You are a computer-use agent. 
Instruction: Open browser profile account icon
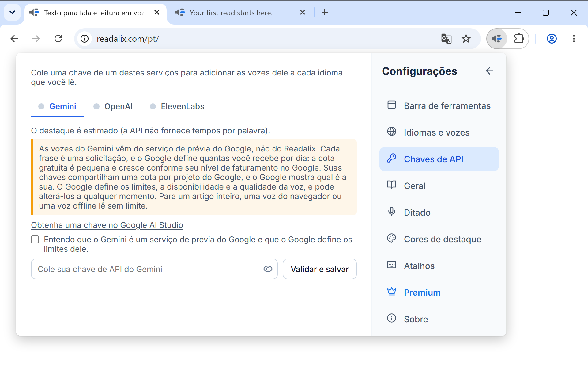coord(552,39)
